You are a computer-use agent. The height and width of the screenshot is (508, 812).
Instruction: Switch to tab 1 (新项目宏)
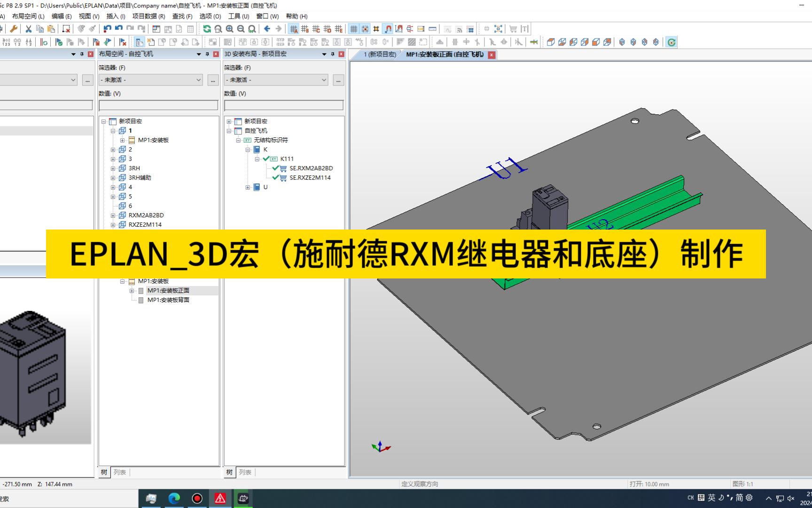click(380, 55)
